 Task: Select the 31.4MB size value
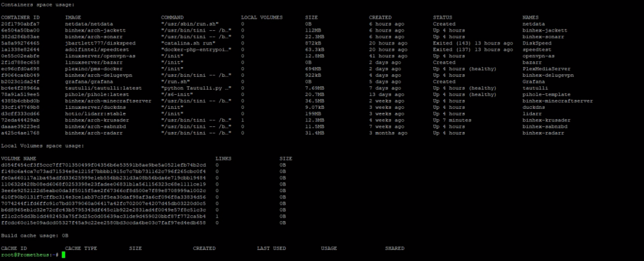[x=315, y=133]
